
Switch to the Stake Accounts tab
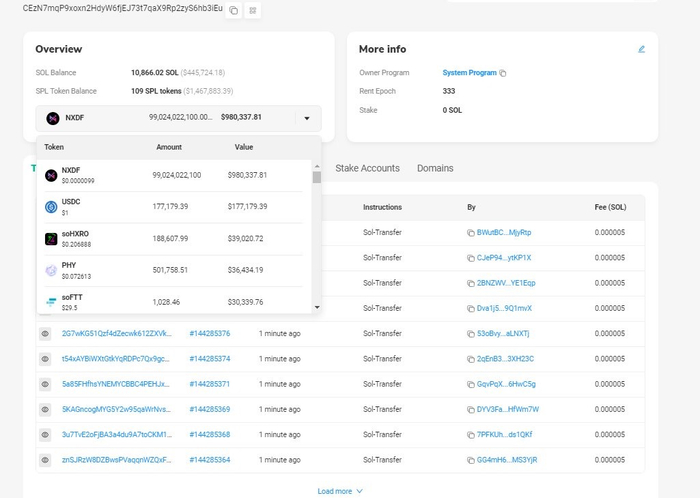367,168
